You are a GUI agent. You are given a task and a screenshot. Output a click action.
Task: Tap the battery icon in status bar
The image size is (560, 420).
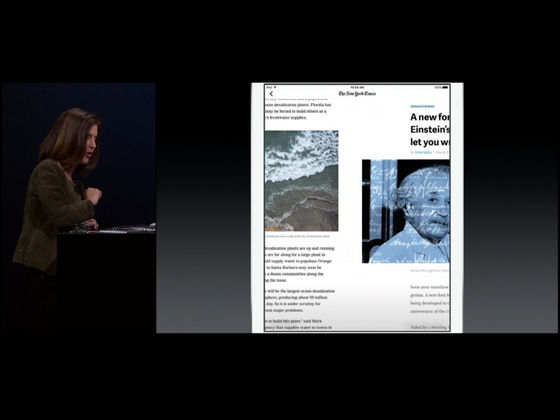click(445, 87)
